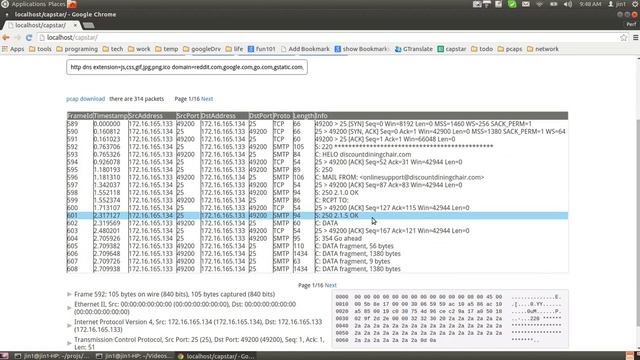Select the MAIL FROM packet row 596

point(317,177)
